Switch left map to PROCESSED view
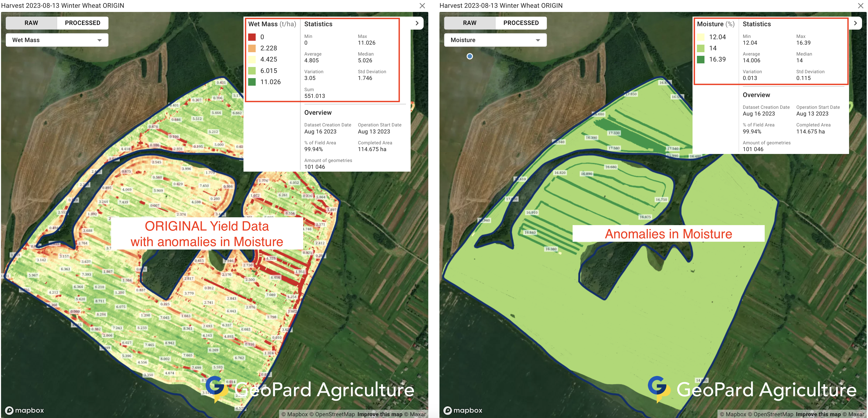The height and width of the screenshot is (418, 868). (x=83, y=23)
